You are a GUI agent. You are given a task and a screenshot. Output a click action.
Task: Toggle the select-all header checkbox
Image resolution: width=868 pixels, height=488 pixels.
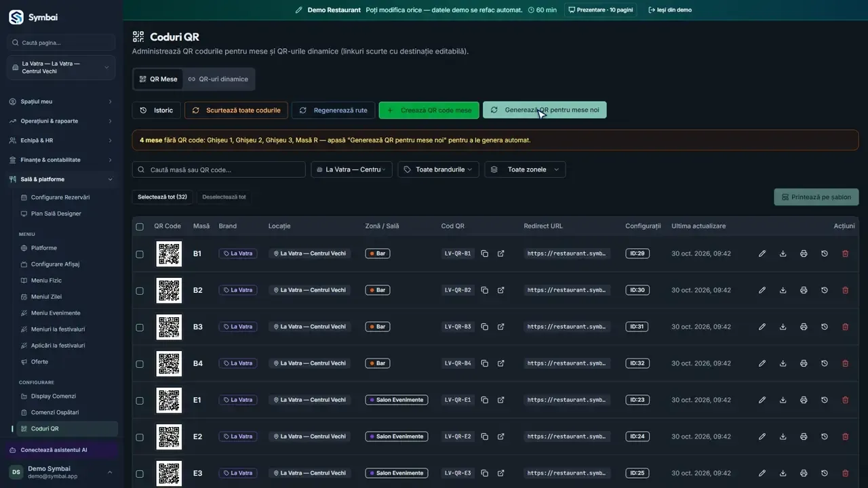click(x=140, y=226)
